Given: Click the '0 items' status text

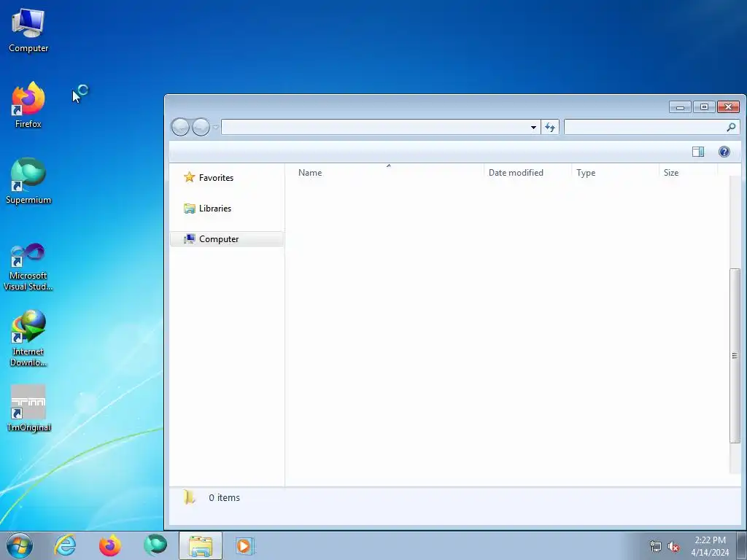Looking at the screenshot, I should click(x=225, y=497).
